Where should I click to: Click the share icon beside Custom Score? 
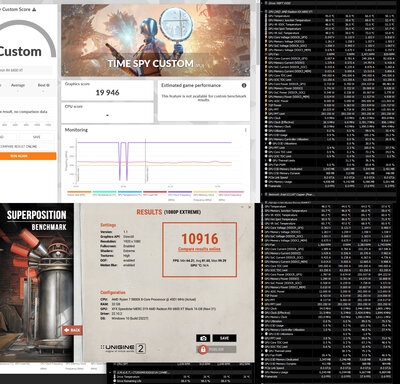(34, 9)
